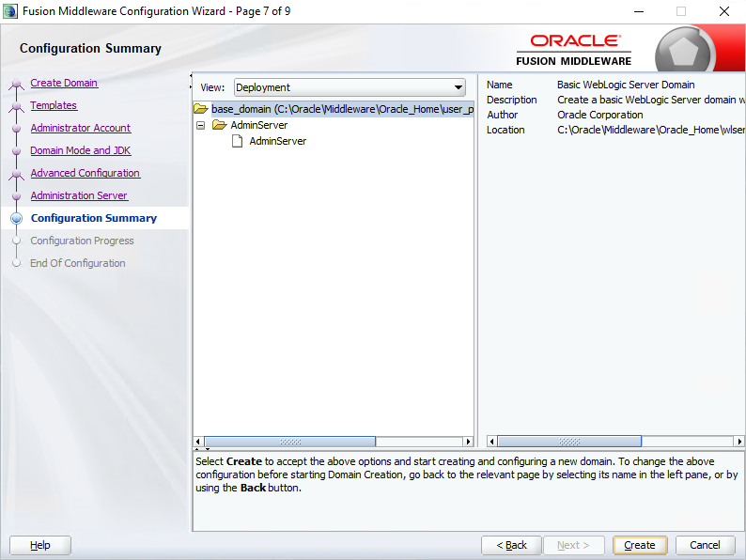
Task: Select the AdminServer leaf deployment item
Action: point(278,141)
